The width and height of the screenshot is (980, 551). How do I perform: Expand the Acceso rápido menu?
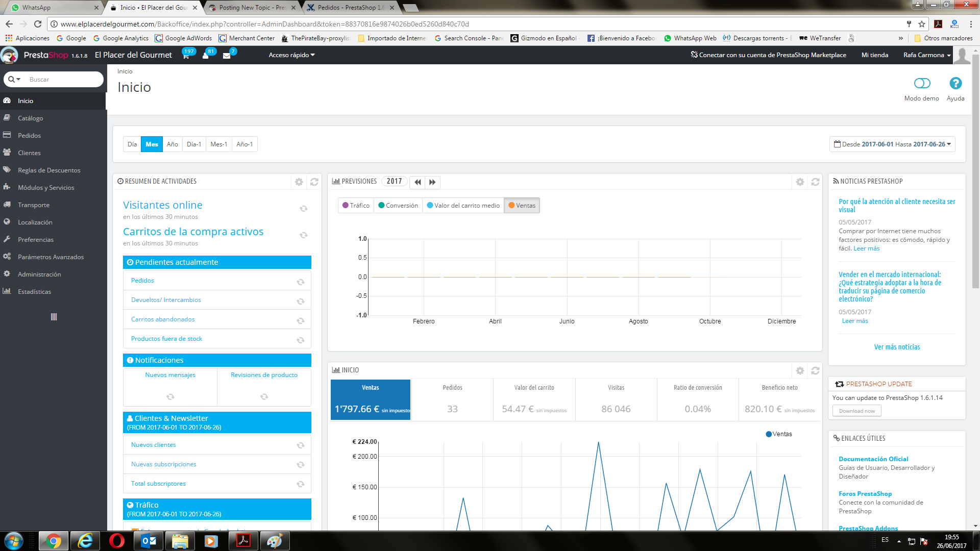pyautogui.click(x=291, y=55)
